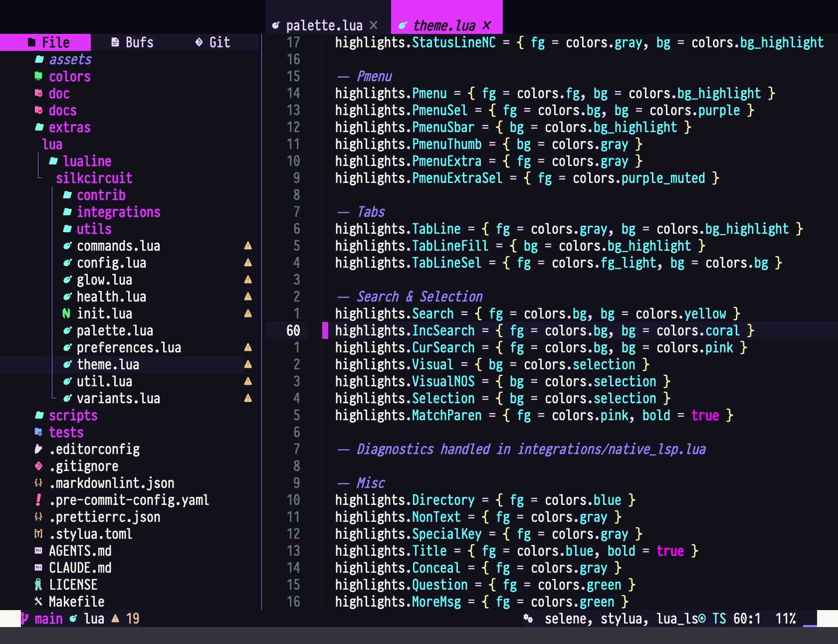Click the 19 warnings count in statusline
838x644 pixels.
[133, 619]
